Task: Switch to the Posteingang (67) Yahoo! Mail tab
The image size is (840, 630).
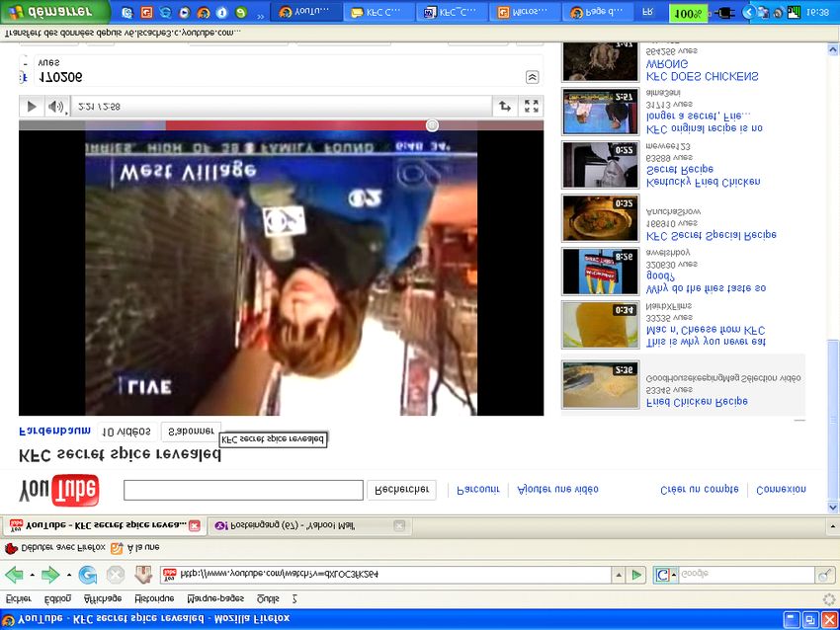Action: click(x=309, y=525)
